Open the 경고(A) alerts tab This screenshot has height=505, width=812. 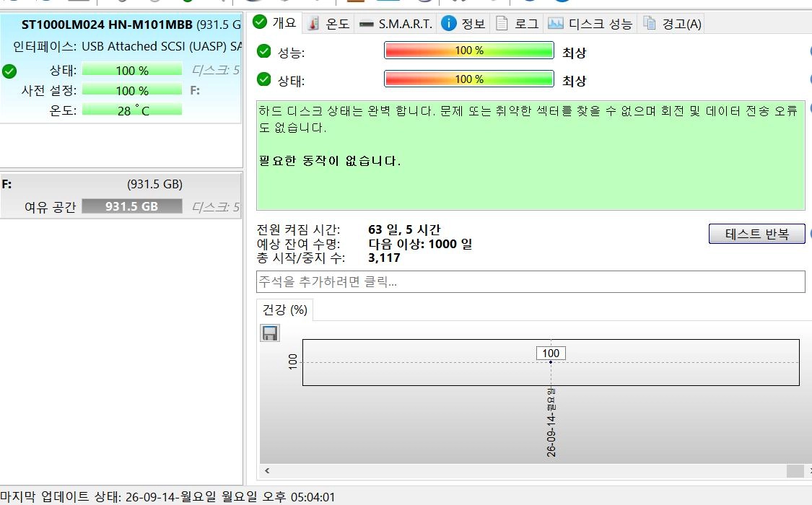coord(672,24)
